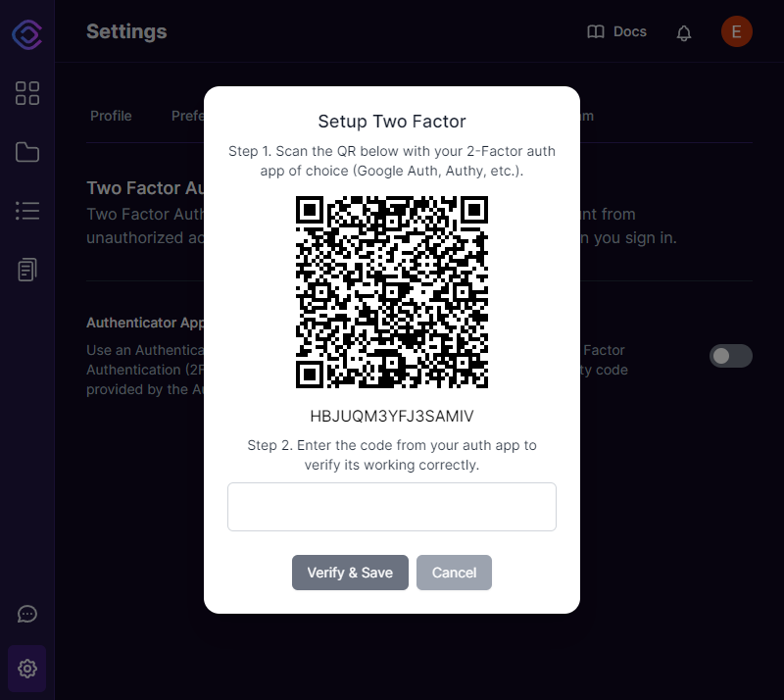Screen dimensions: 784x700
Task: Select the settings gear icon
Action: click(x=27, y=668)
